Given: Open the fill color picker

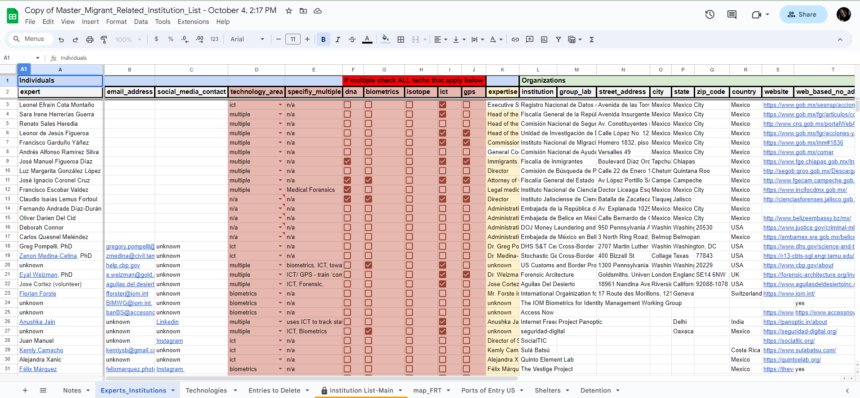Looking at the screenshot, I should (386, 39).
